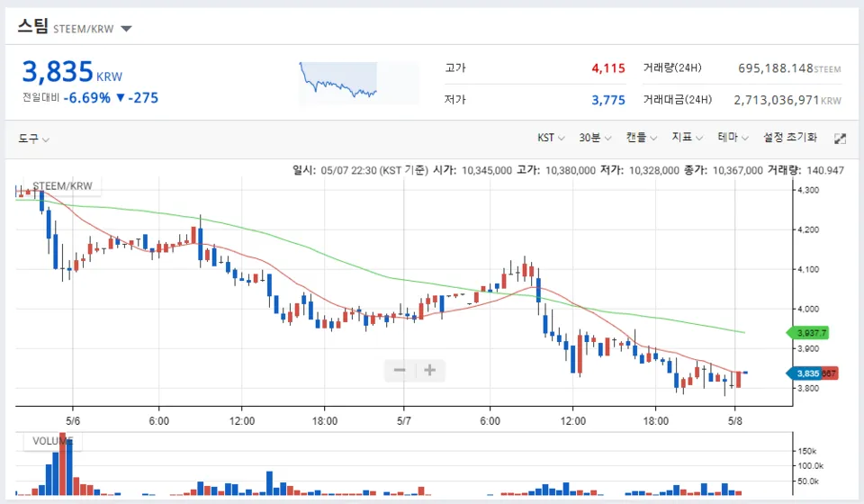Click the blue 3,835 current price tag

[805, 373]
